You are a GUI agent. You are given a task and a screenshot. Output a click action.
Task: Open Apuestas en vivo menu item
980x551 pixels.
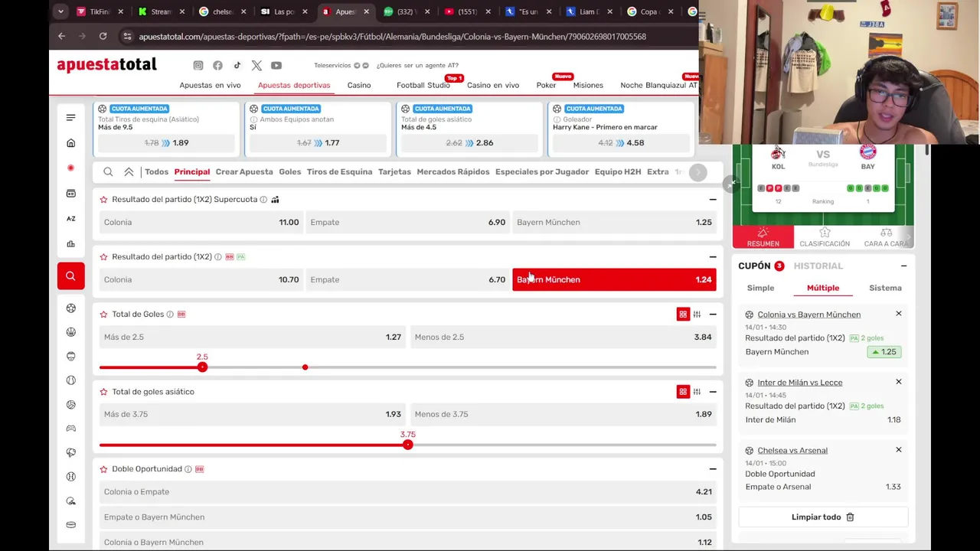pos(210,85)
